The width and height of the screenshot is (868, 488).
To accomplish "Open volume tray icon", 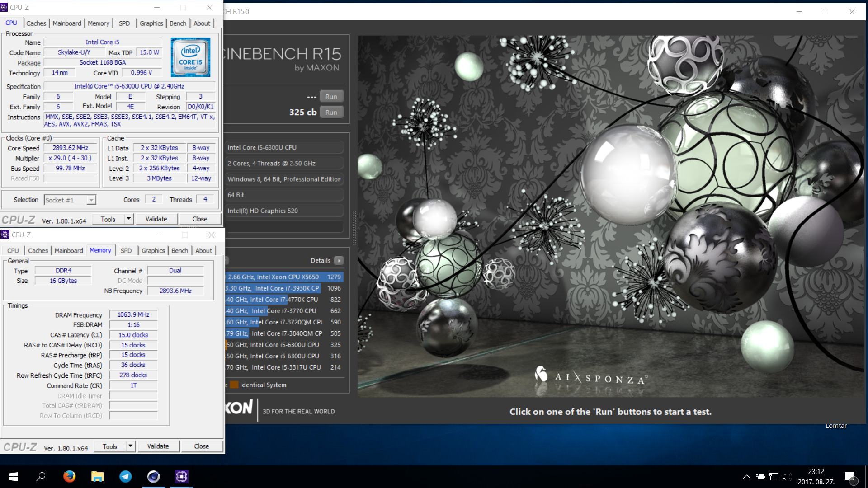I will (x=787, y=476).
